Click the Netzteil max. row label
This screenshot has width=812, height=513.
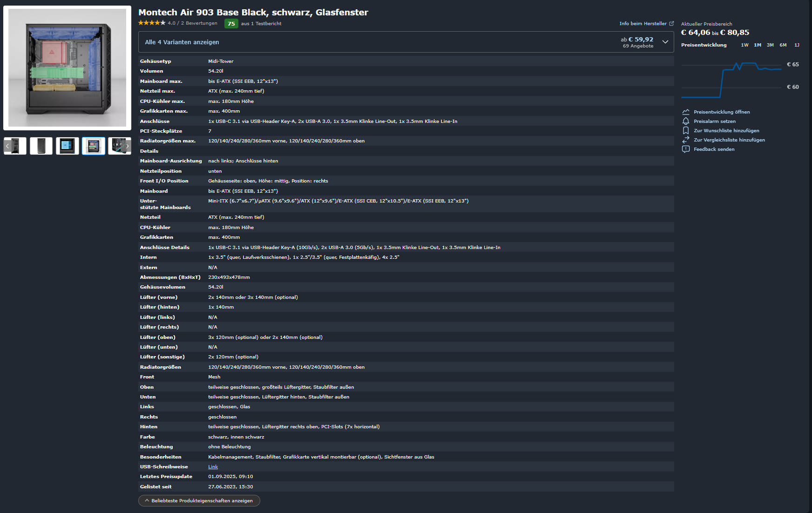click(x=157, y=91)
